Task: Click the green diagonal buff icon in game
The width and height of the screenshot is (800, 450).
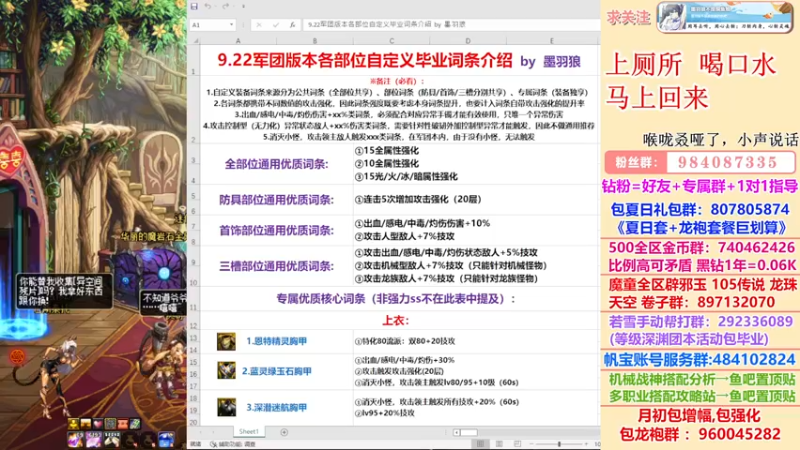Action: (135, 423)
